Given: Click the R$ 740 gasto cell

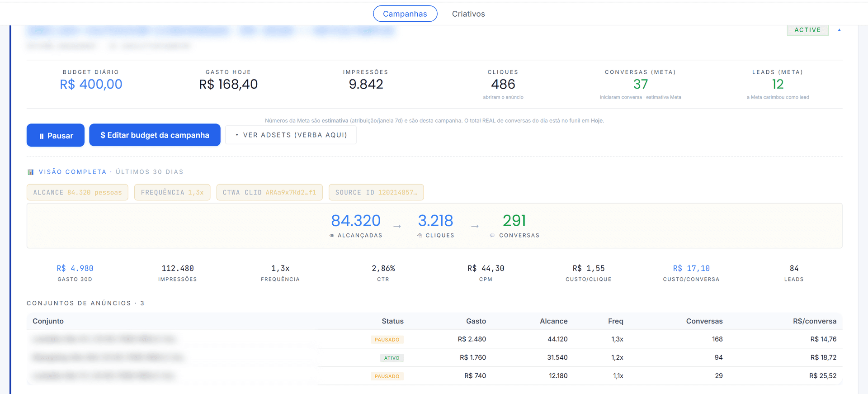Looking at the screenshot, I should tap(475, 376).
